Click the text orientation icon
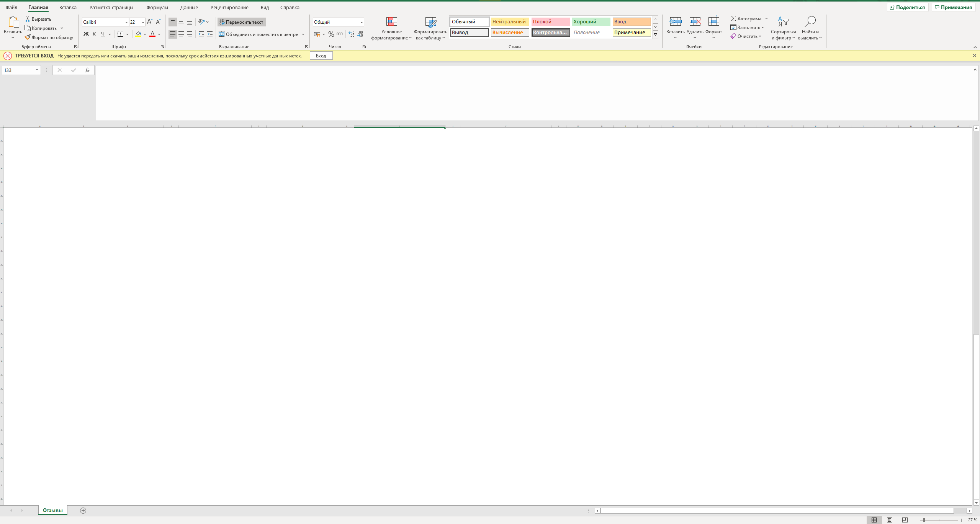980x524 pixels. click(201, 22)
